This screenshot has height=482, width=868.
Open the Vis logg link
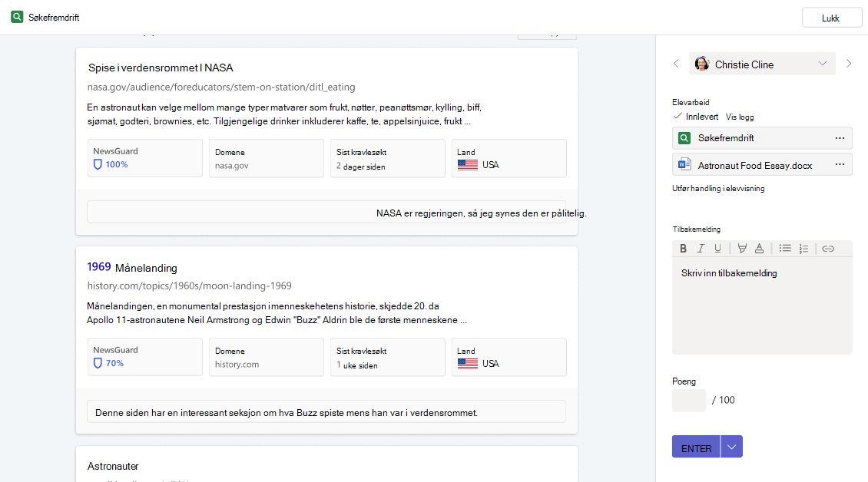click(x=740, y=117)
